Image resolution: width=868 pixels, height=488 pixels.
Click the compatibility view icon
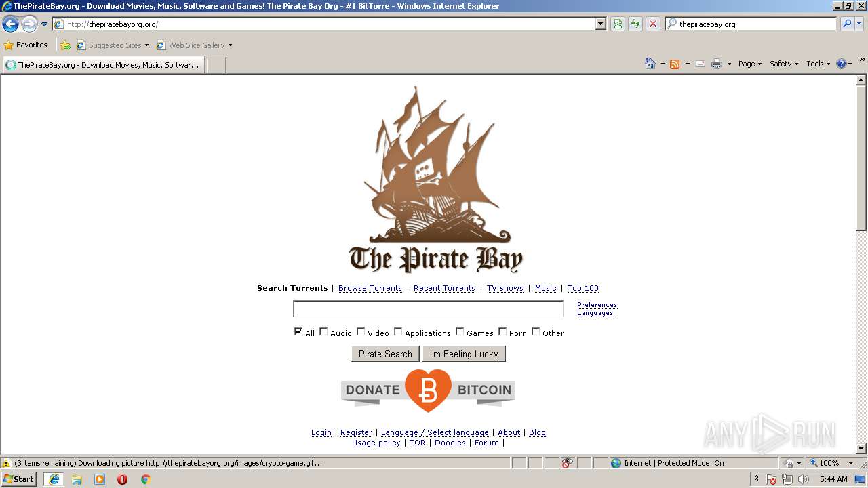click(618, 24)
